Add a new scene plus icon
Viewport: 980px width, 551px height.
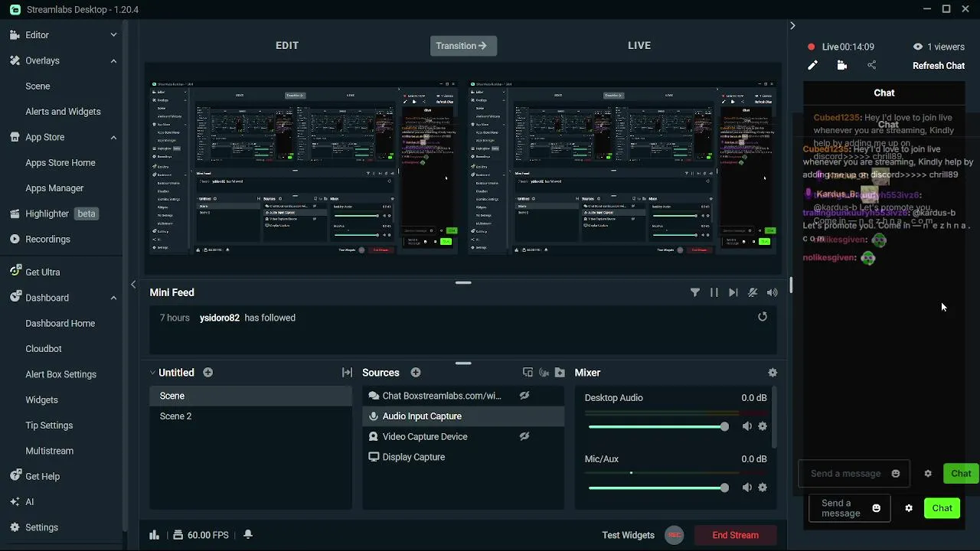tap(208, 373)
